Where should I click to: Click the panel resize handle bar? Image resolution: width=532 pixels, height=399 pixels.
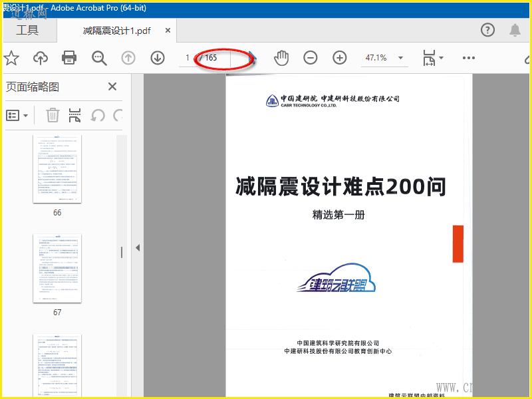(122, 253)
